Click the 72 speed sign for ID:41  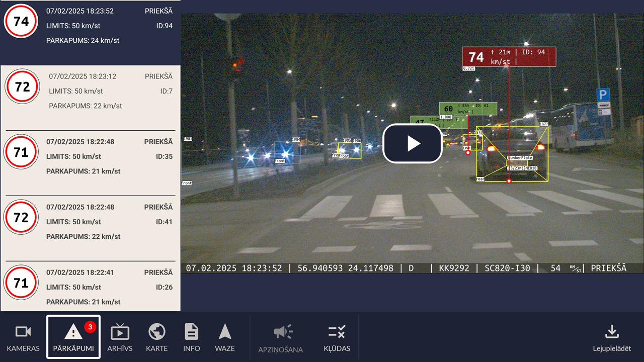tap(21, 217)
